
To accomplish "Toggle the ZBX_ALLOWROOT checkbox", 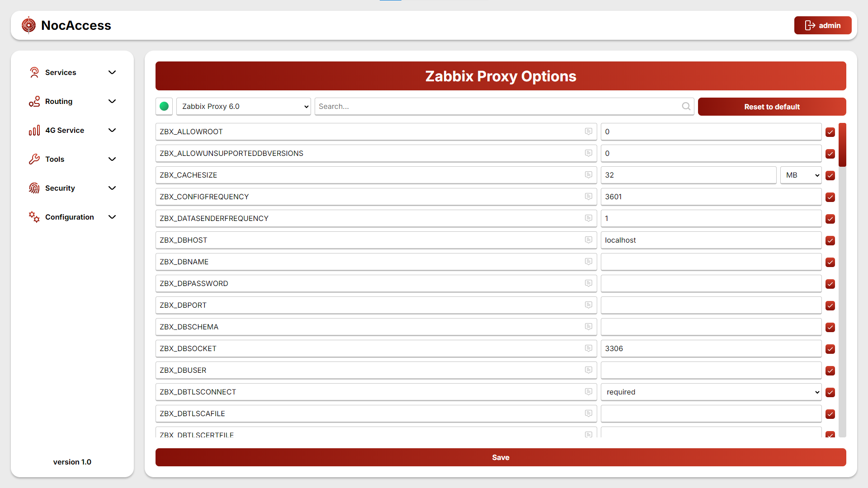I will pyautogui.click(x=830, y=131).
